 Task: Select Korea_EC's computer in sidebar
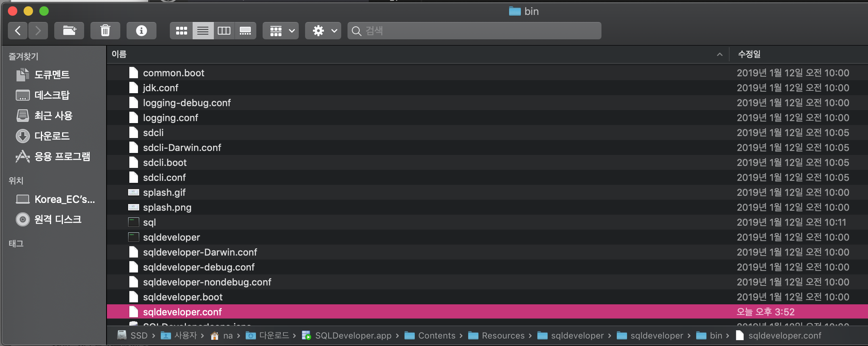[64, 199]
